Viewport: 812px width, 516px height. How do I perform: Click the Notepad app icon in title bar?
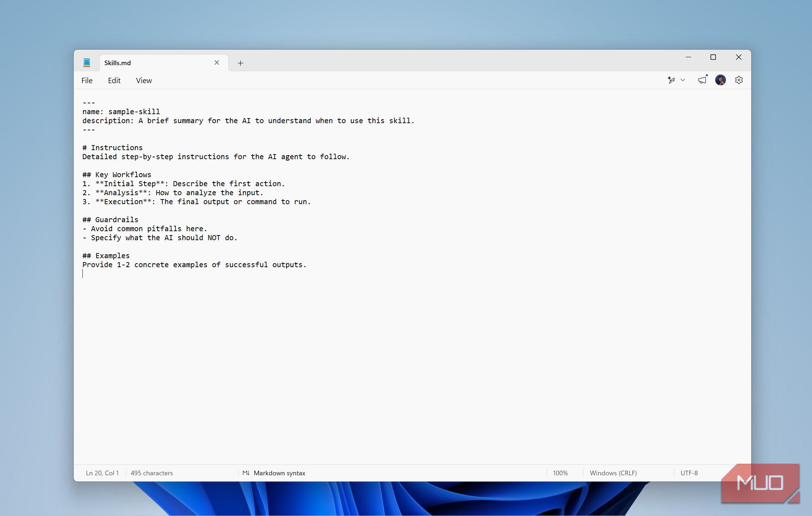pyautogui.click(x=87, y=63)
